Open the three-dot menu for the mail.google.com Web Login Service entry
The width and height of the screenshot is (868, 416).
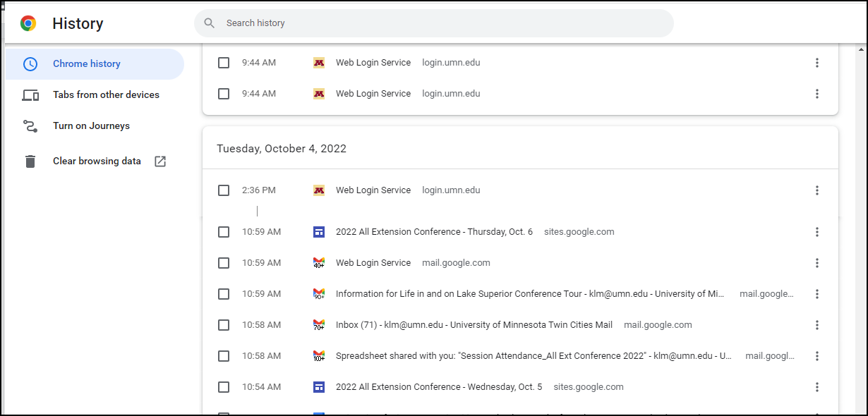(817, 263)
